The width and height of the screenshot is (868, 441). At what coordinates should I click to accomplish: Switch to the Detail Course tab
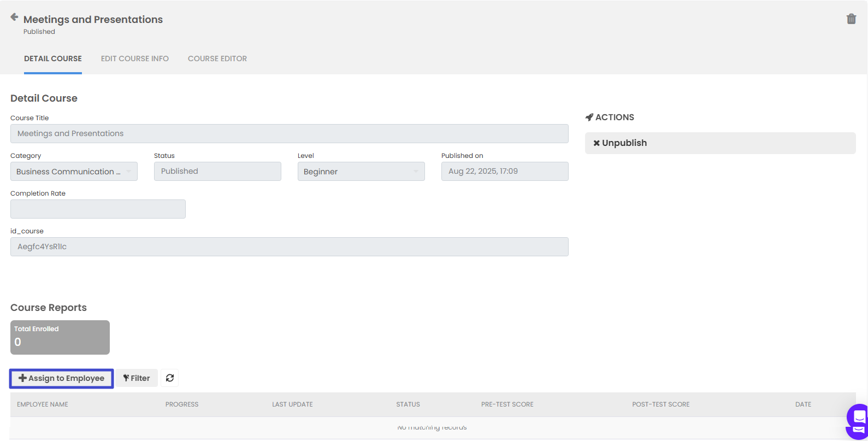(53, 58)
